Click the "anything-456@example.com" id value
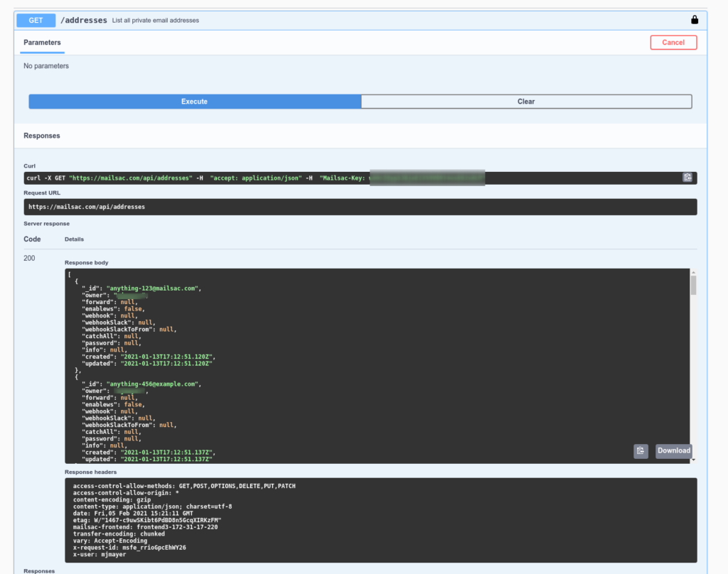Viewport: 728px width, 574px height. (154, 384)
